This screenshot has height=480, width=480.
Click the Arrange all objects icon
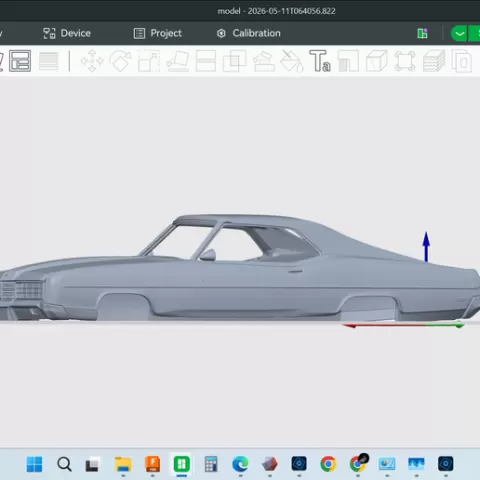(x=20, y=61)
